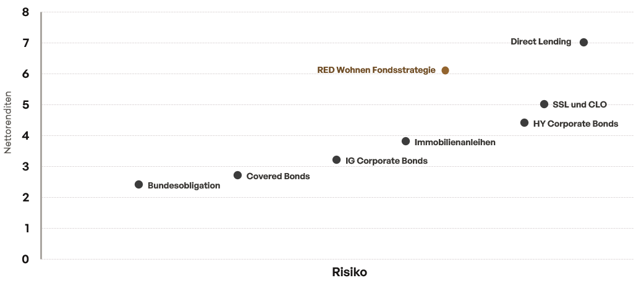Click the "Immobilienanleihen" text label

click(x=455, y=143)
